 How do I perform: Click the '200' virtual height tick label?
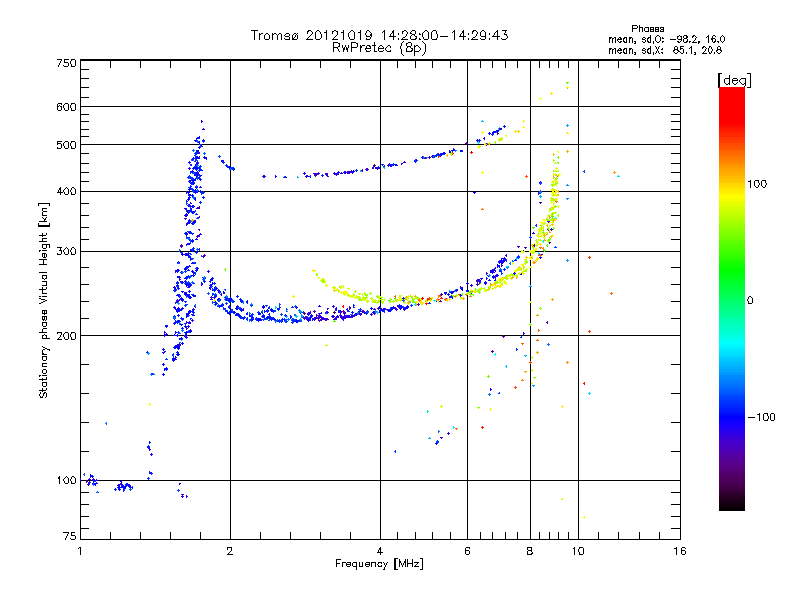[x=66, y=336]
